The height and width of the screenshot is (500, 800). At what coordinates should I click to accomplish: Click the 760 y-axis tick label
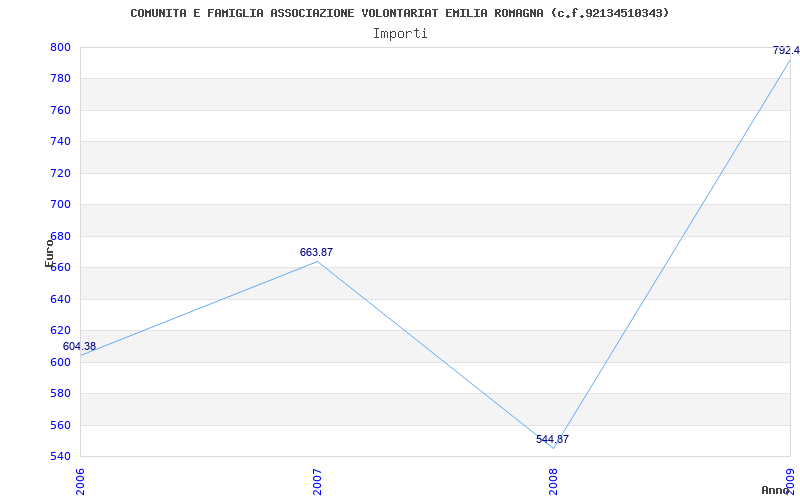59,111
